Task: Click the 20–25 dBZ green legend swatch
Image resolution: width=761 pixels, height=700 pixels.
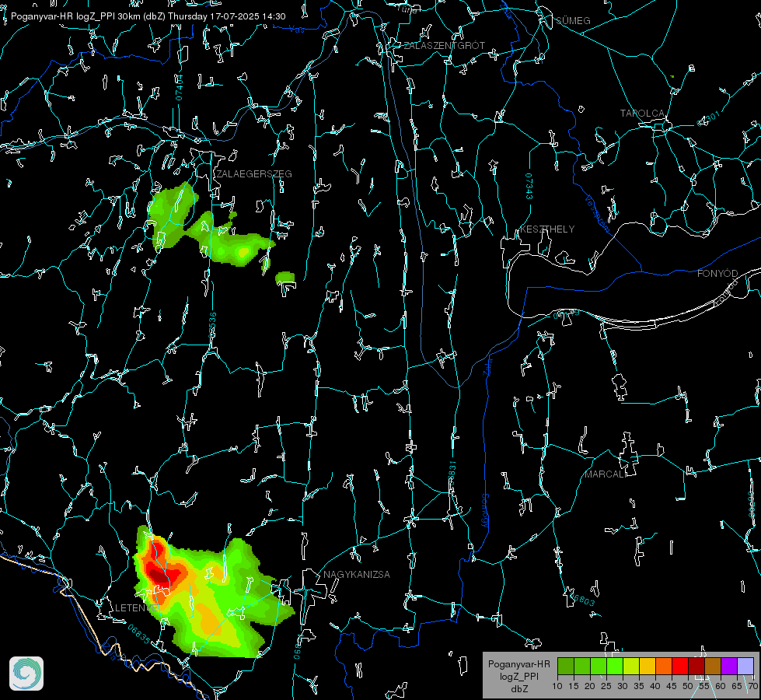Action: (x=599, y=666)
